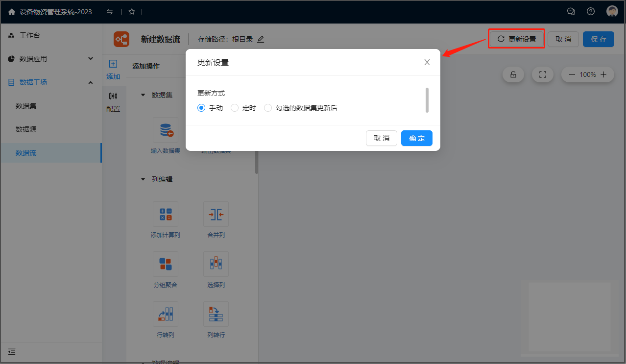Click the 行转列 pivot icon

click(x=166, y=314)
